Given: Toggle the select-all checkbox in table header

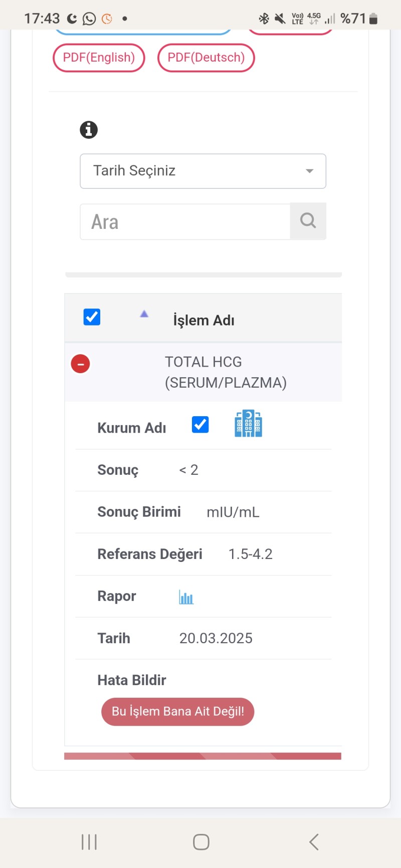Looking at the screenshot, I should 92,317.
